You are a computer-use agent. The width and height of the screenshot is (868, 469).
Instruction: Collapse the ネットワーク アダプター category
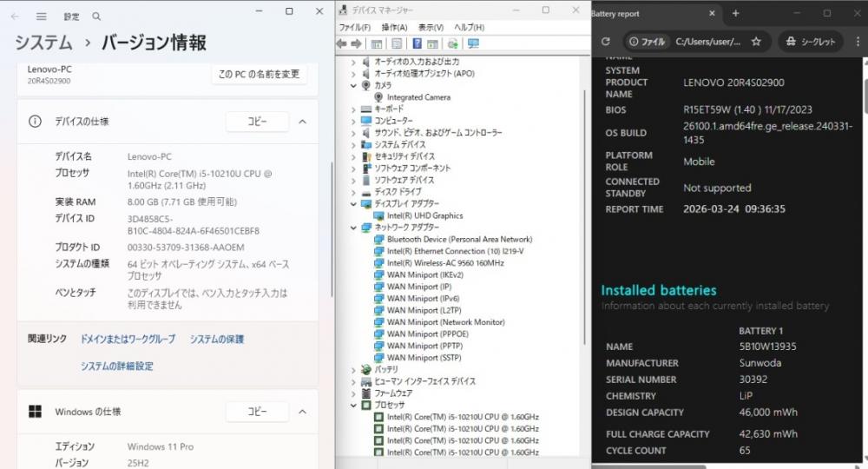coord(354,228)
